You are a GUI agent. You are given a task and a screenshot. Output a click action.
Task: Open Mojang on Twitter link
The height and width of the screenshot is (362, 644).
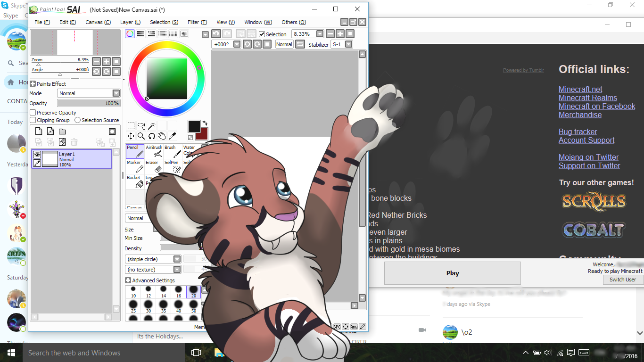(x=588, y=157)
